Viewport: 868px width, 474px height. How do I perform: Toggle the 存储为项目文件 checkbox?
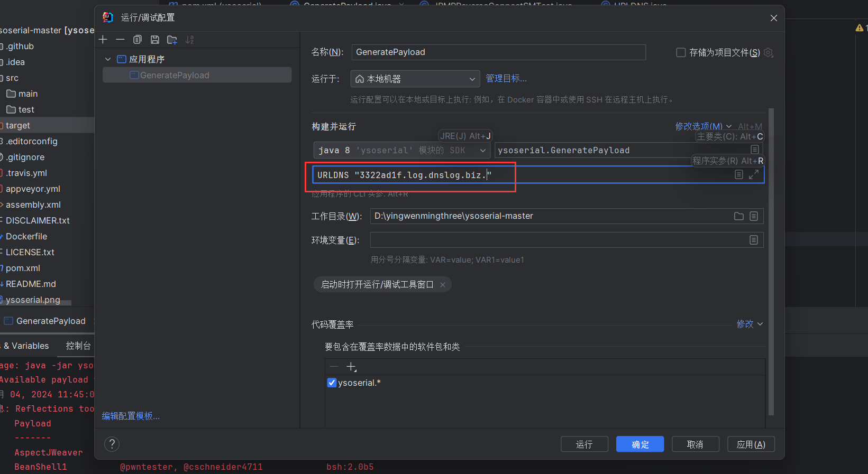coord(681,52)
